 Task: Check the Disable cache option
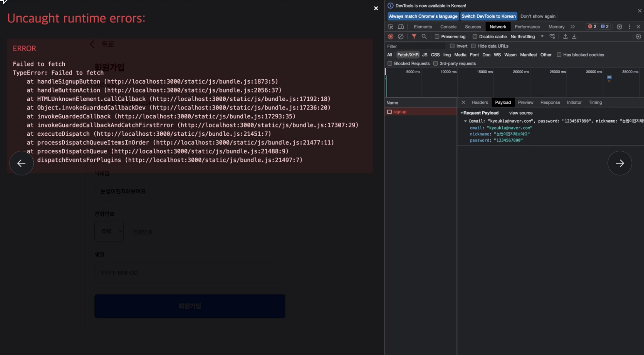(475, 37)
